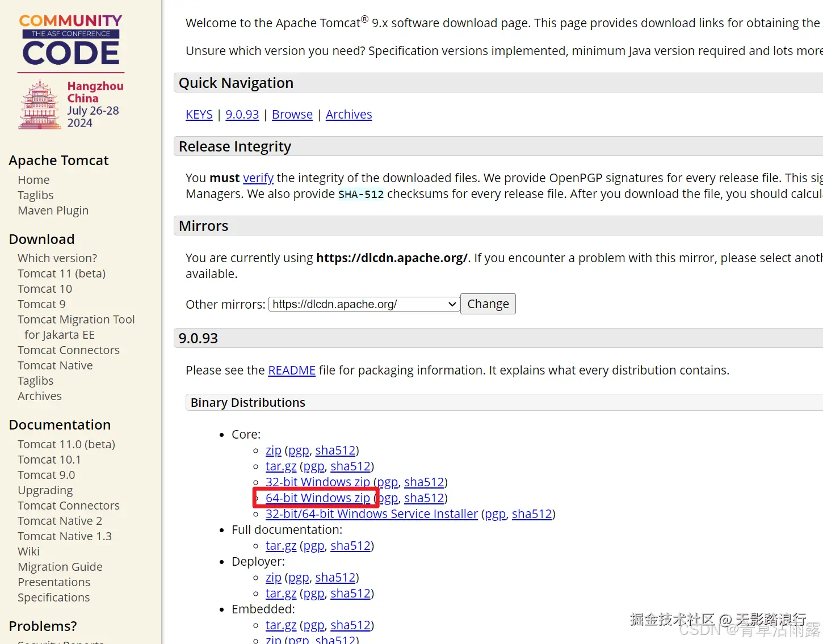Go to Home in Apache Tomcat sidebar
Screen dimensions: 823x644
tap(33, 180)
